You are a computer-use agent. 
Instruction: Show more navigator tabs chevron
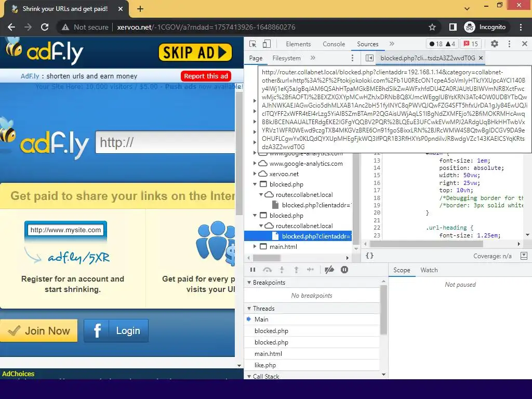pos(313,58)
